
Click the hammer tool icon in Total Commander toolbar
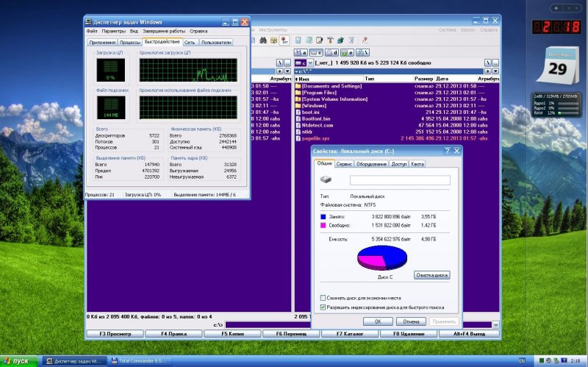(x=330, y=40)
